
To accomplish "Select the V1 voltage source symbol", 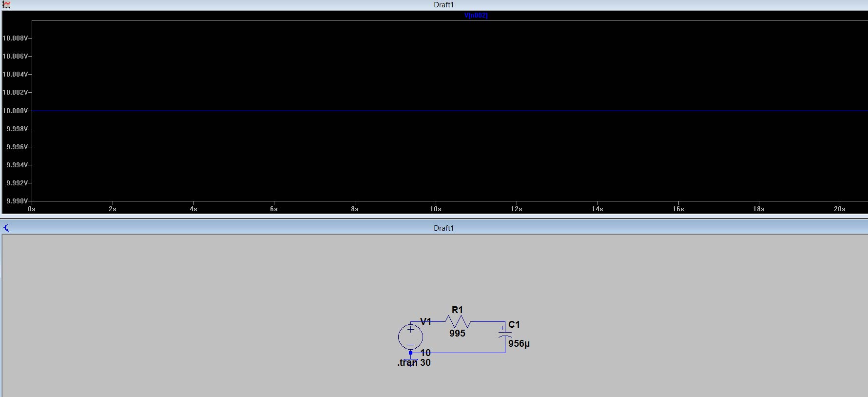I will click(410, 337).
